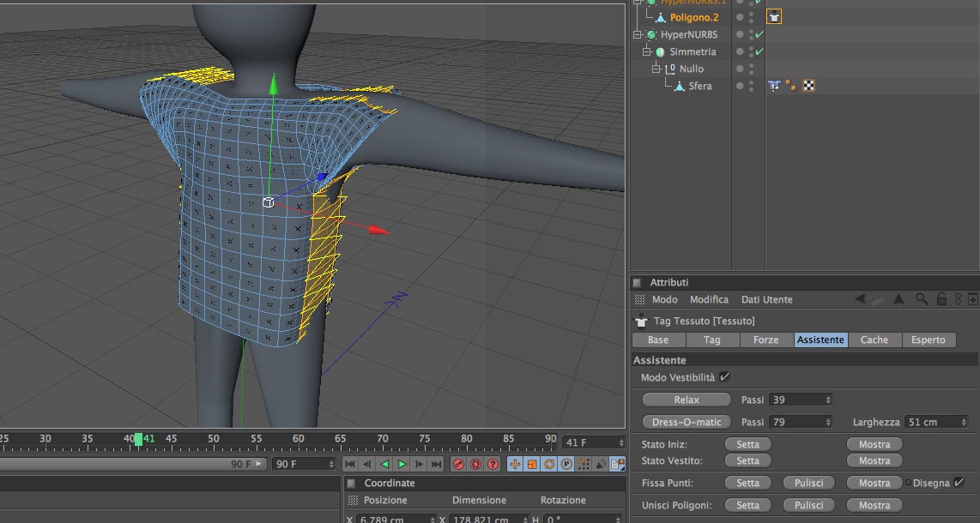The image size is (980, 523).
Task: Click the Dress-O-matic button
Action: coord(687,422)
